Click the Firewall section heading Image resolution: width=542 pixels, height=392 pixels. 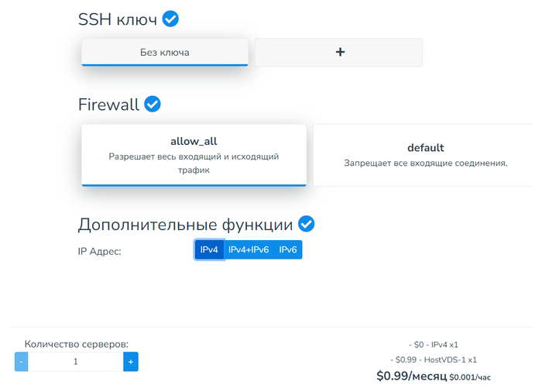pyautogui.click(x=108, y=105)
